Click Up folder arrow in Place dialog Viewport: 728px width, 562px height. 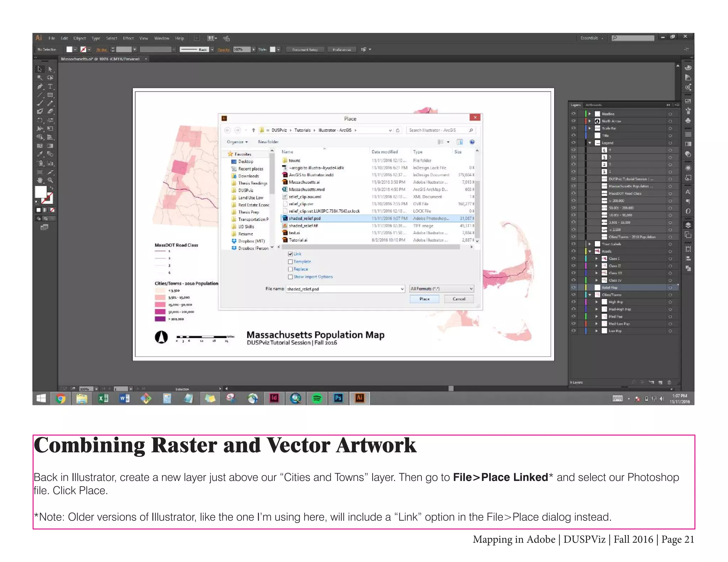(253, 130)
